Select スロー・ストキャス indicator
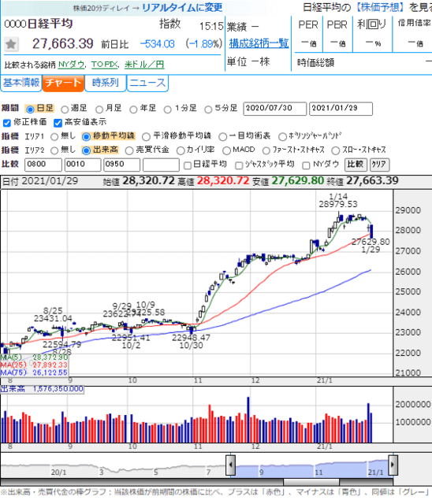Screen dimensions: 432x504 [336, 150]
